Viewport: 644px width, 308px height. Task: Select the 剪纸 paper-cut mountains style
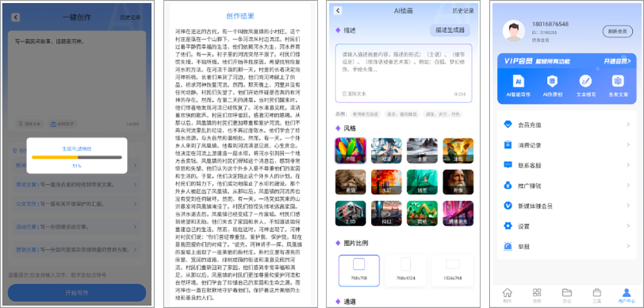tap(422, 213)
